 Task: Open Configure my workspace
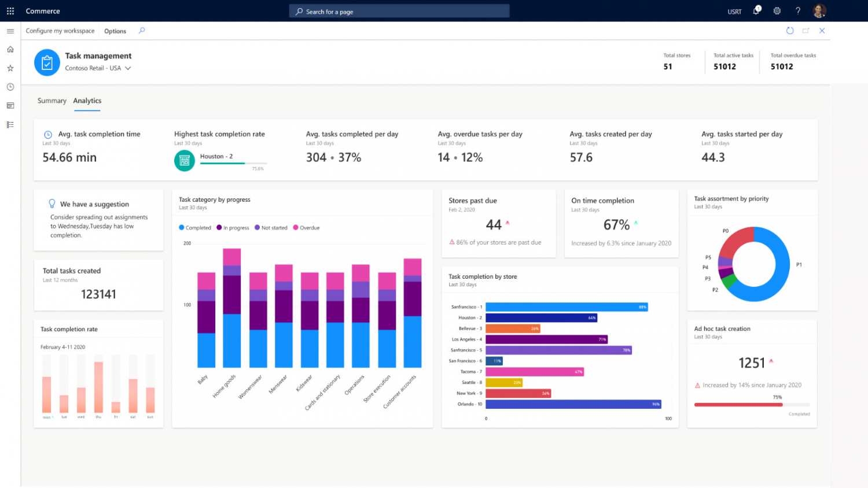[x=60, y=31]
